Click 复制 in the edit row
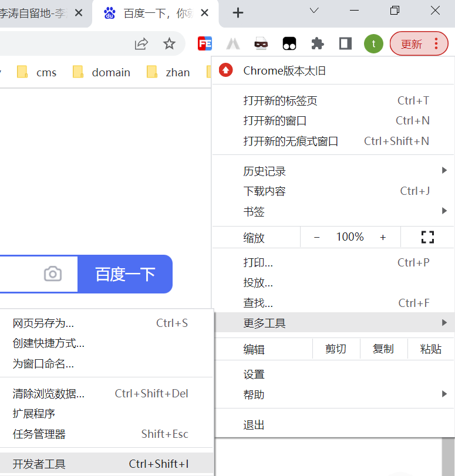The image size is (455, 476). coord(383,349)
